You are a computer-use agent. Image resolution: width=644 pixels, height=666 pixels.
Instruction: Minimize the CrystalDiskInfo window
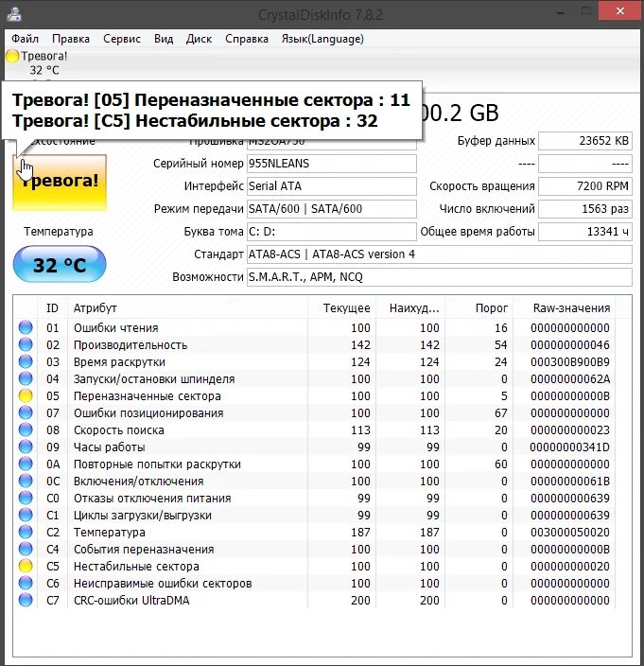561,12
